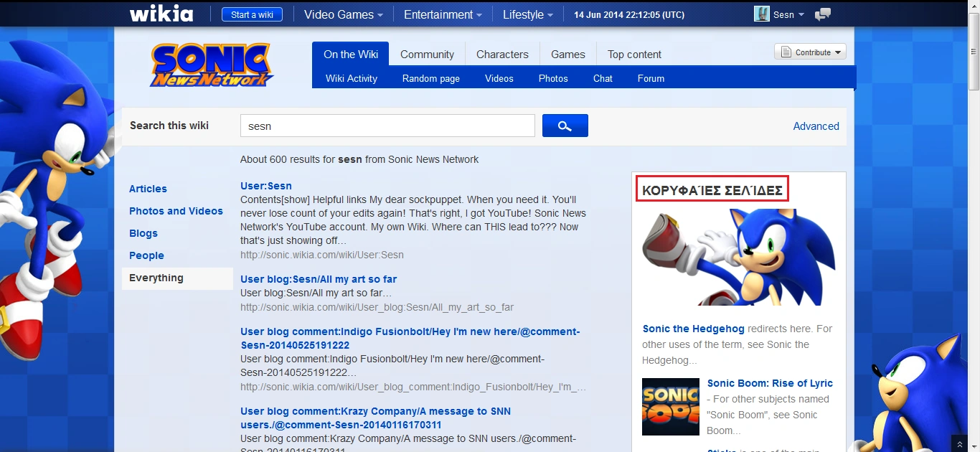Switch to the Community tab
Image resolution: width=980 pixels, height=452 pixels.
(427, 55)
